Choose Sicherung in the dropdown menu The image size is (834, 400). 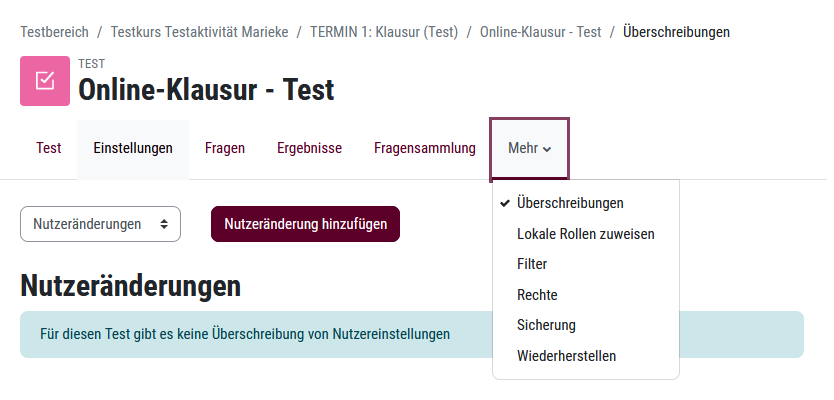546,325
